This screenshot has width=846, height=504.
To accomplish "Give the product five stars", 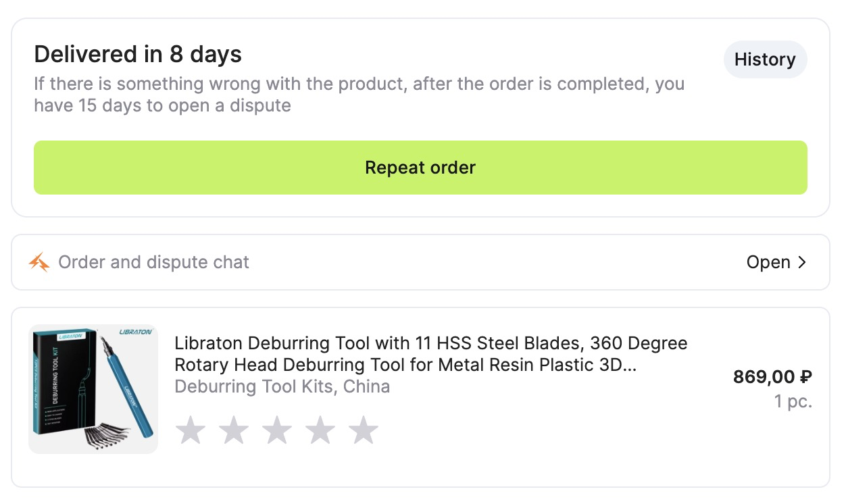I will click(364, 430).
